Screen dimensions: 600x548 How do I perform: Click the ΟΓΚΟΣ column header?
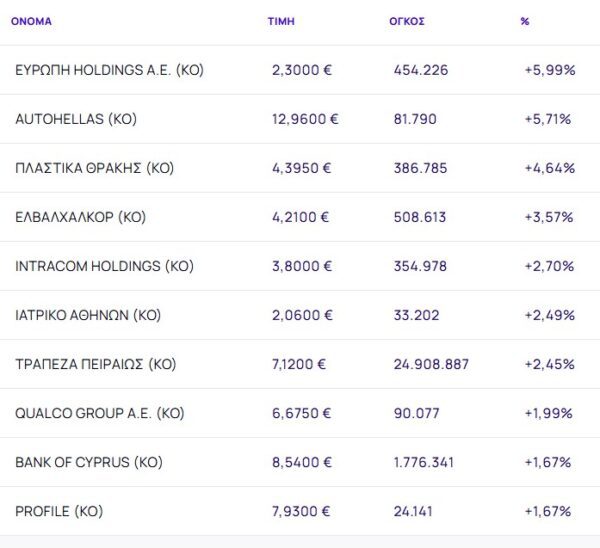click(x=407, y=21)
